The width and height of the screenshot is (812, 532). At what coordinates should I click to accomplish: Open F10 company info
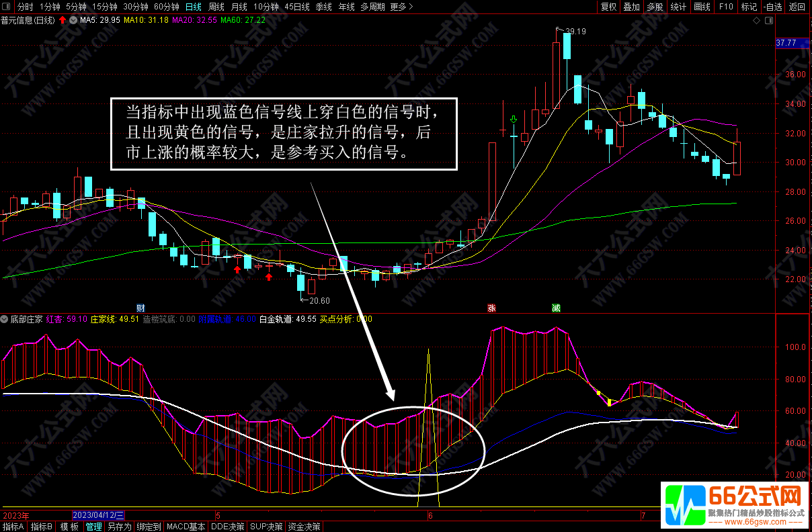[x=725, y=7]
